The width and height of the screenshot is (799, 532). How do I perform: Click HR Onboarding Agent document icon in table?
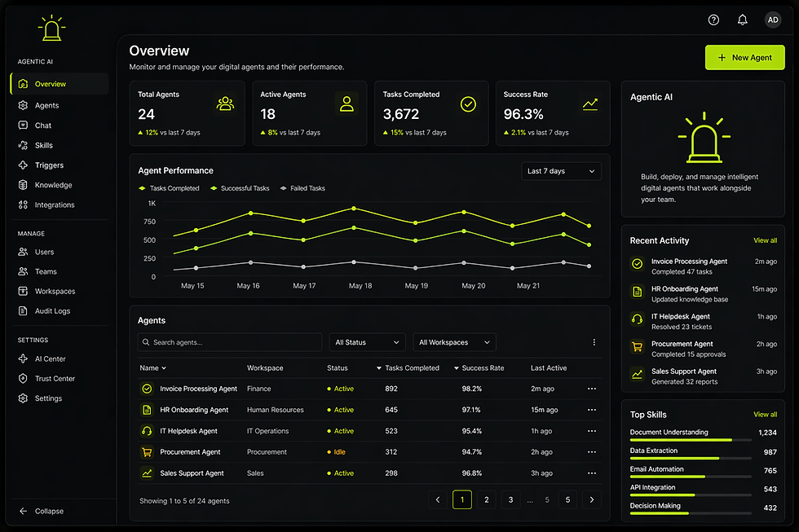click(147, 410)
